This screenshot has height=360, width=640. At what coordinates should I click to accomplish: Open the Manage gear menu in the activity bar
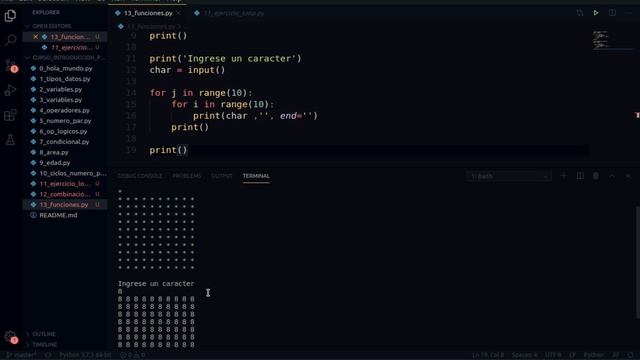pyautogui.click(x=10, y=337)
